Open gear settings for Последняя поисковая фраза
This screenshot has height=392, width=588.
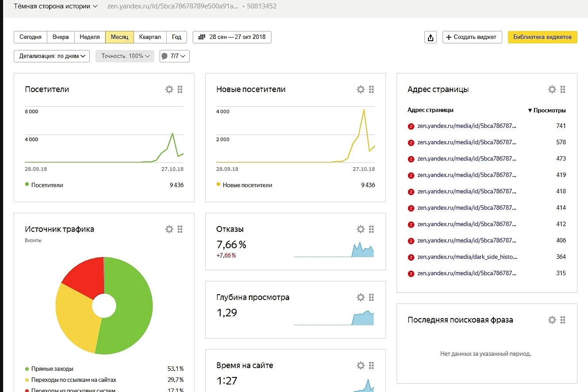click(x=552, y=320)
